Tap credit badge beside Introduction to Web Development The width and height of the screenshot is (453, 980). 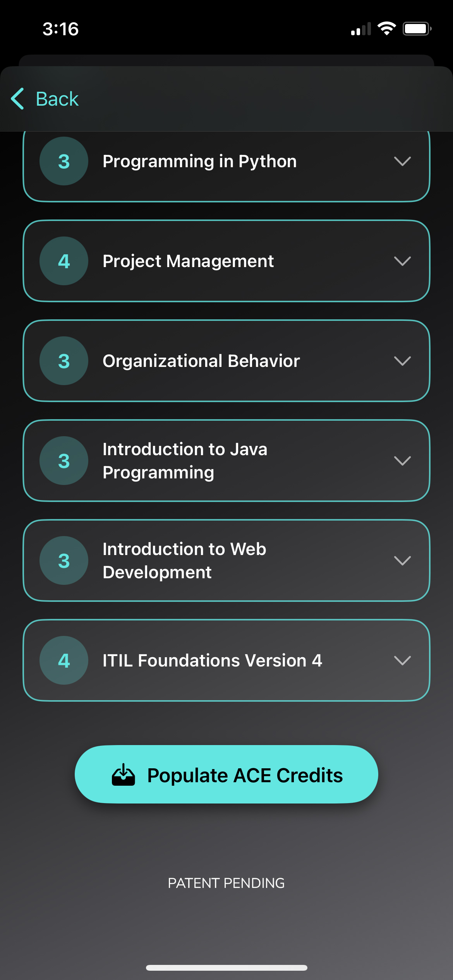[64, 560]
